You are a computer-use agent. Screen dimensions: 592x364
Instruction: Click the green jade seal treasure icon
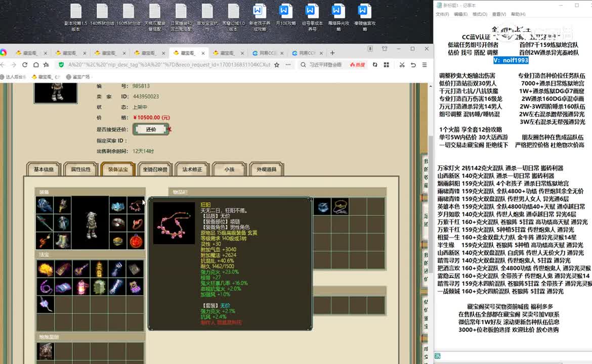pyautogui.click(x=99, y=287)
